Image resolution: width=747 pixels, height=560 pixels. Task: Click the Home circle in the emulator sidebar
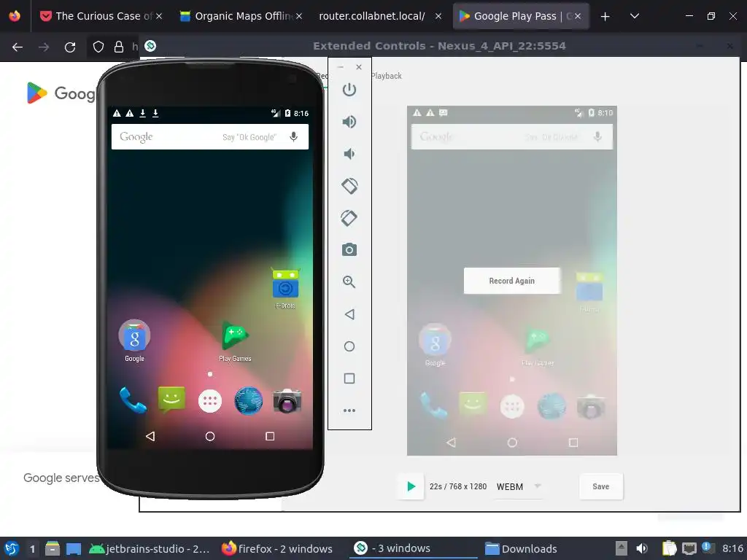tap(349, 346)
